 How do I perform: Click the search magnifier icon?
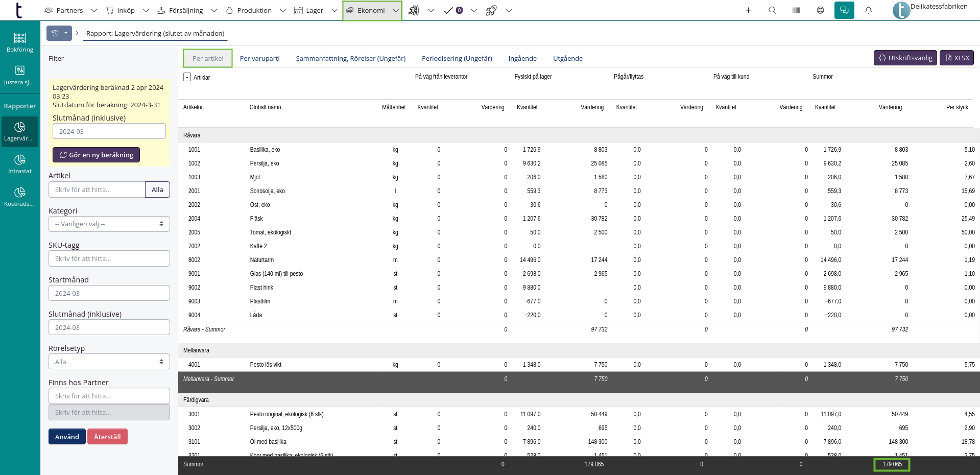click(772, 10)
